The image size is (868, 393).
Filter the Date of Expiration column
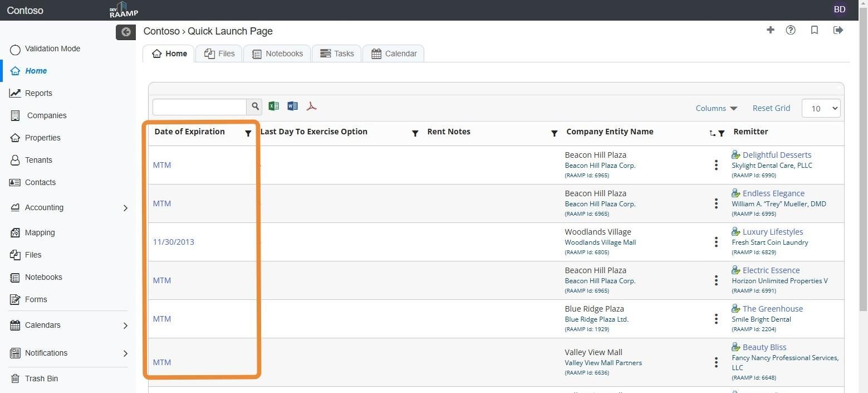[x=248, y=133]
